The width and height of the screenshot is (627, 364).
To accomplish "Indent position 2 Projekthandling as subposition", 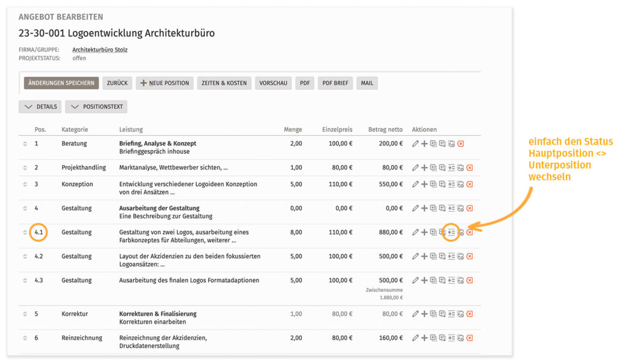I will pyautogui.click(x=451, y=168).
